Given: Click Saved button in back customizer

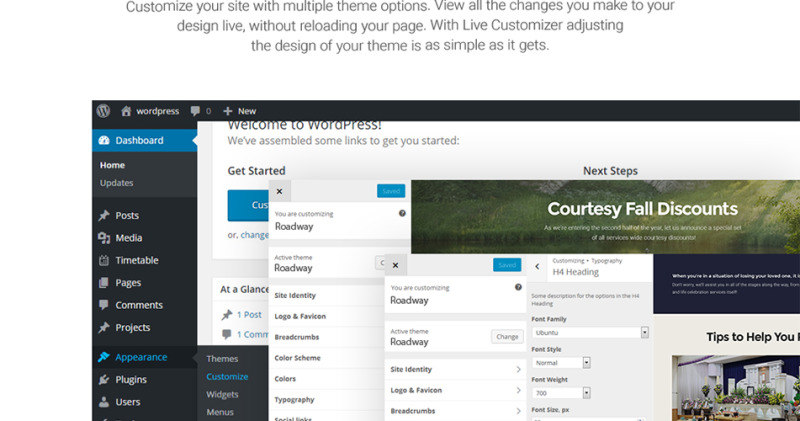Looking at the screenshot, I should coord(391,191).
